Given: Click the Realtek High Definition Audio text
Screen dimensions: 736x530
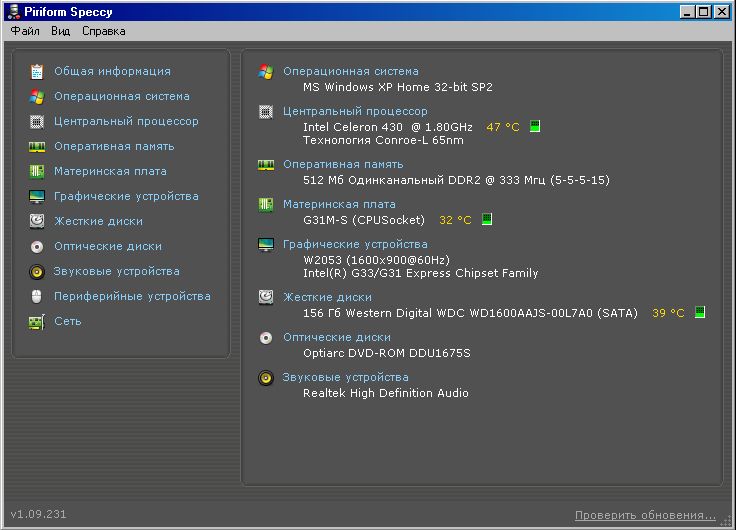Looking at the screenshot, I should pos(386,392).
